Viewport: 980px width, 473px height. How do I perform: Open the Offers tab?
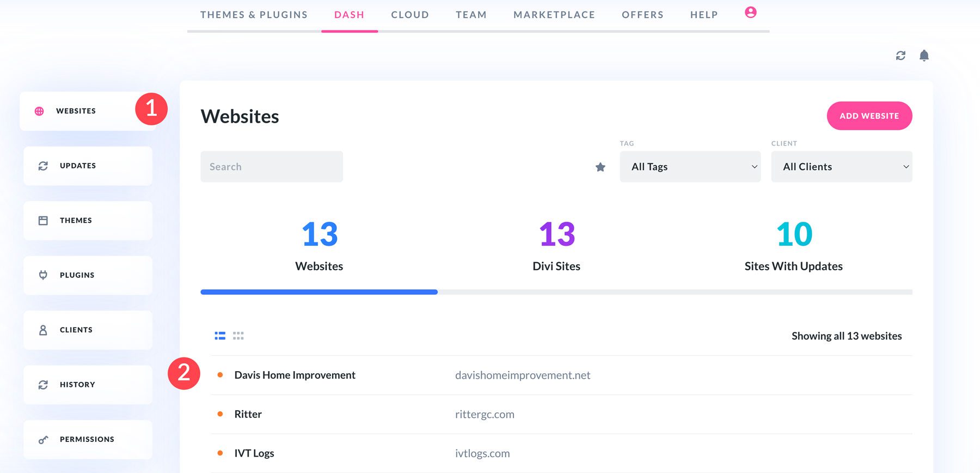[642, 15]
